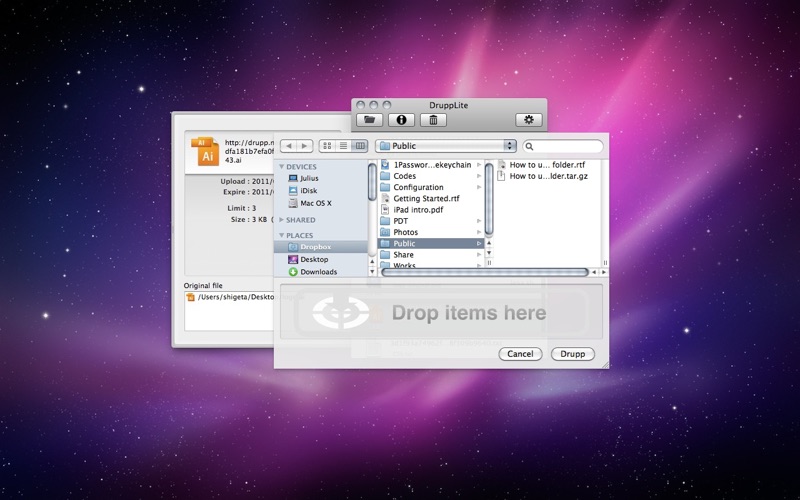800x500 pixels.
Task: Click the Drop items here area
Action: click(x=441, y=312)
